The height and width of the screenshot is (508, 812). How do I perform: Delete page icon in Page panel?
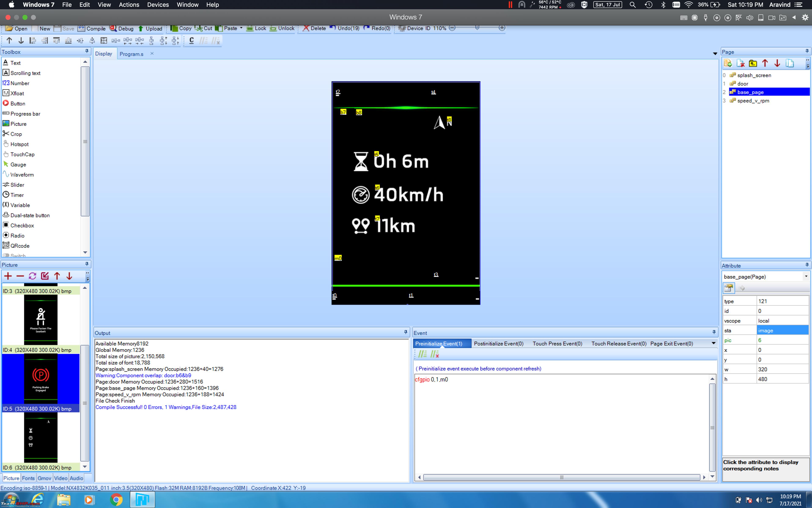(741, 63)
